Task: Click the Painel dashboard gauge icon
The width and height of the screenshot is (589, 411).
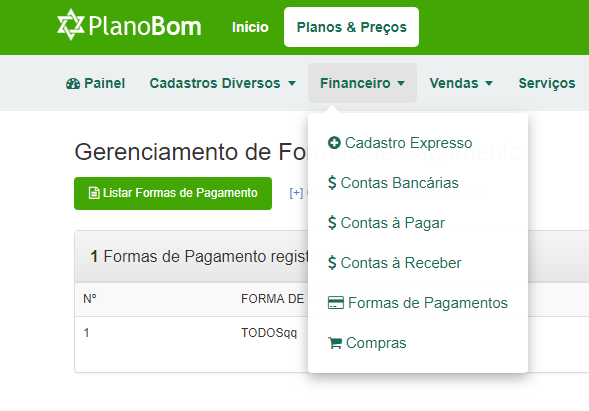Action: [73, 83]
